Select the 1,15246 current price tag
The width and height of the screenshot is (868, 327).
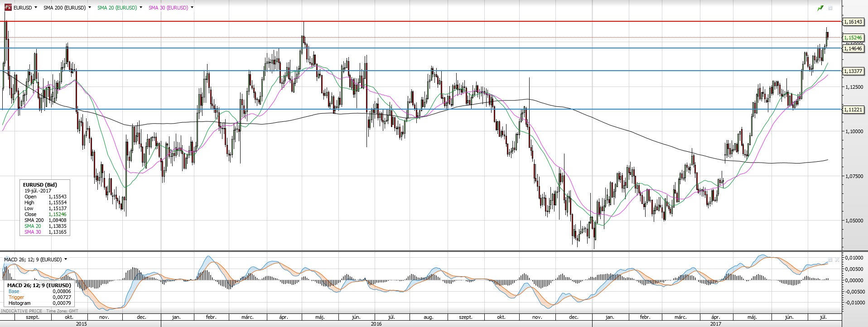[x=853, y=38]
